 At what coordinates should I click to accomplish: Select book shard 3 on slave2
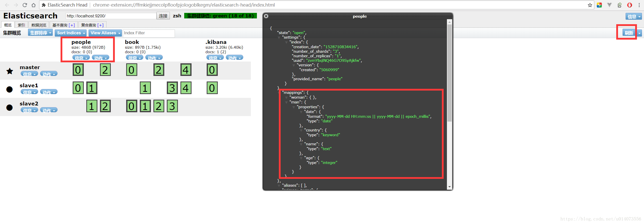click(x=172, y=106)
